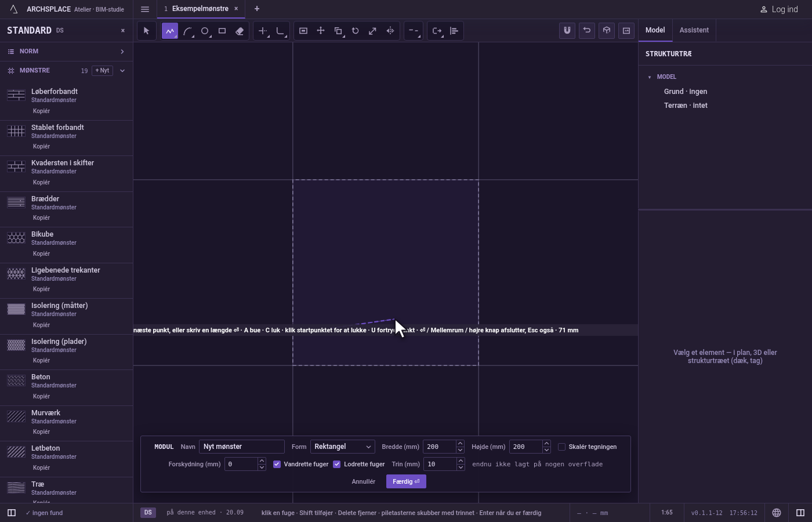Click the move tool icon
Image resolution: width=812 pixels, height=522 pixels.
(321, 31)
